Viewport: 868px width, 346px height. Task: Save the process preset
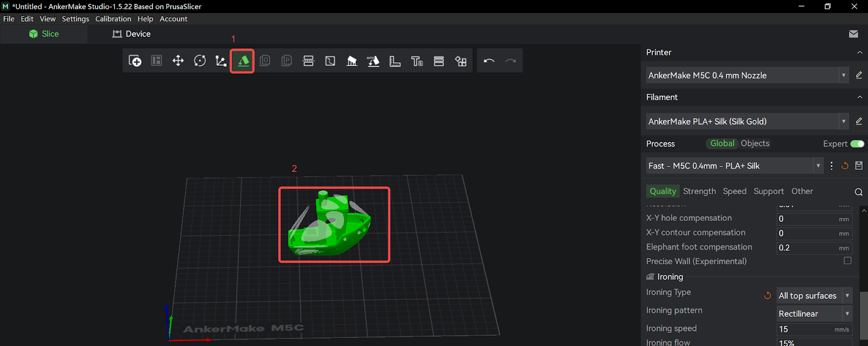click(859, 166)
